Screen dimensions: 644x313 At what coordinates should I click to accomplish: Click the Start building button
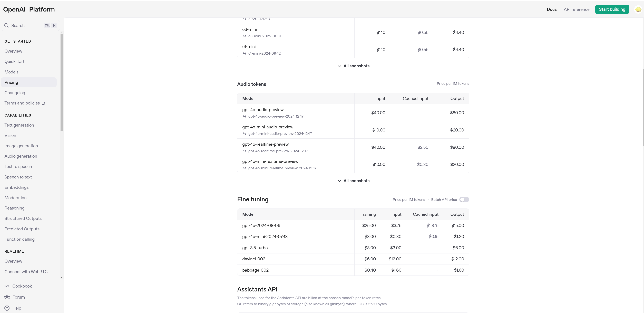coord(612,9)
